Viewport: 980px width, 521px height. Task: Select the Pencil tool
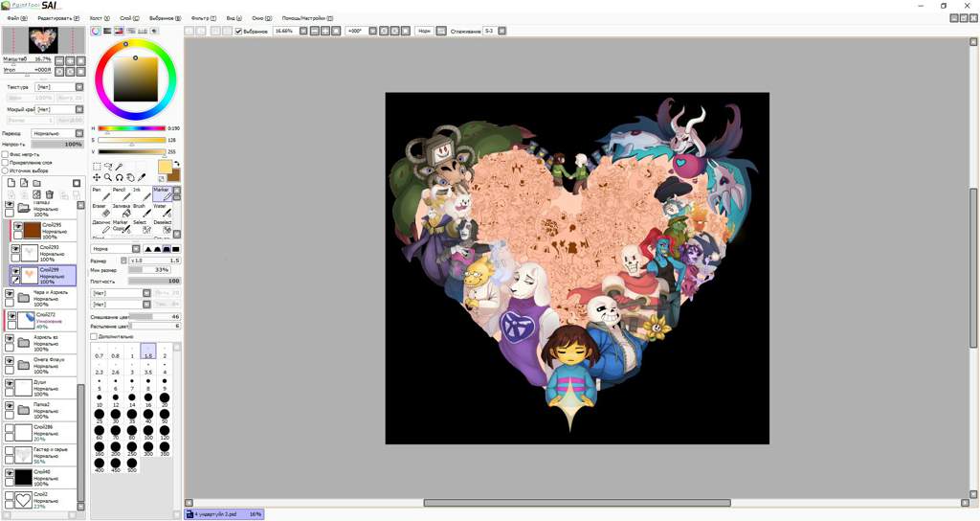tap(120, 193)
